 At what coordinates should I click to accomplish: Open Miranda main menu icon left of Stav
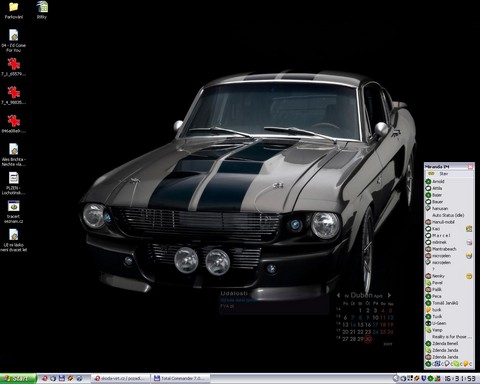click(431, 174)
